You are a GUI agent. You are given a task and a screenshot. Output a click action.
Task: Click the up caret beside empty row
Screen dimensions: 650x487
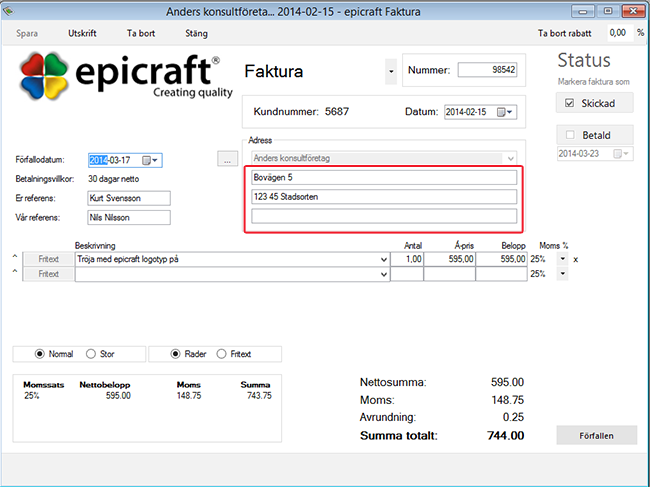(x=15, y=272)
